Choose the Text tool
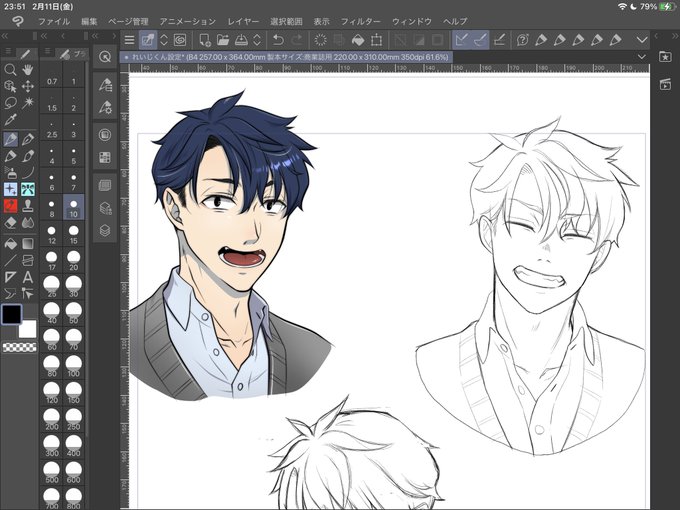 28,277
